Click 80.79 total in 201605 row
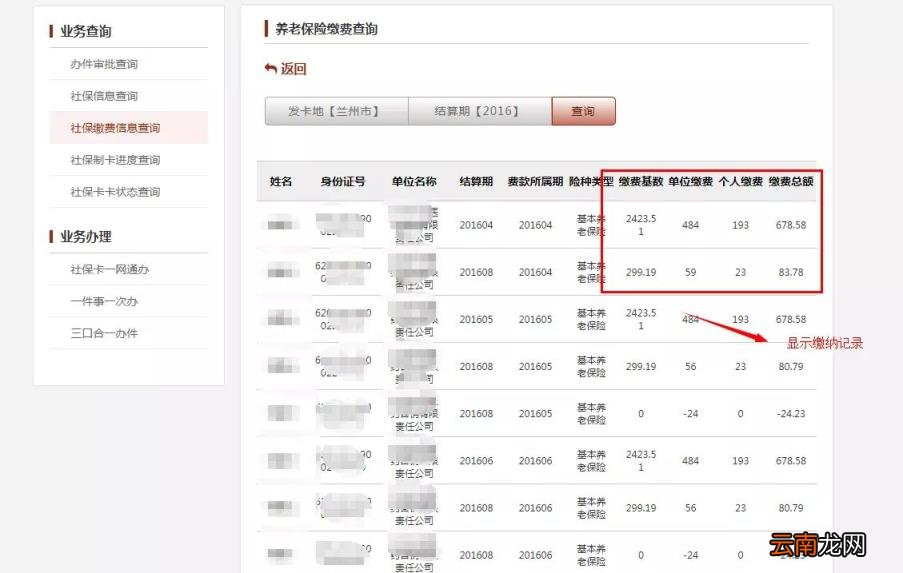This screenshot has width=903, height=573. coord(791,366)
